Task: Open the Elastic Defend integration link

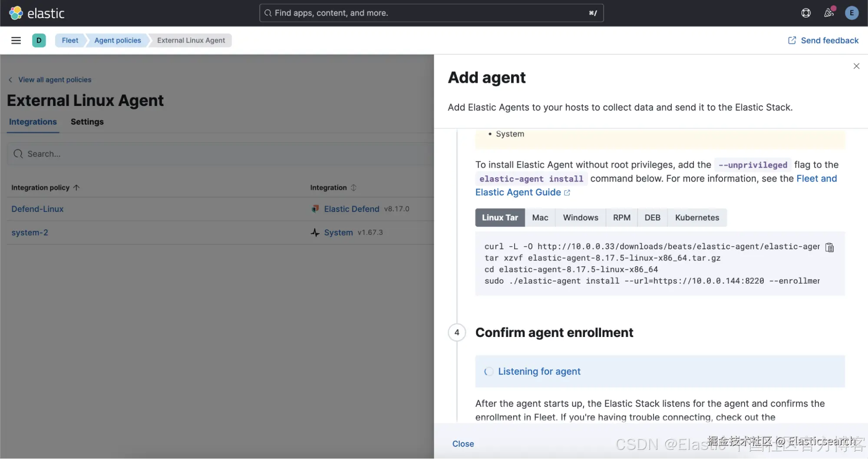Action: pos(352,209)
